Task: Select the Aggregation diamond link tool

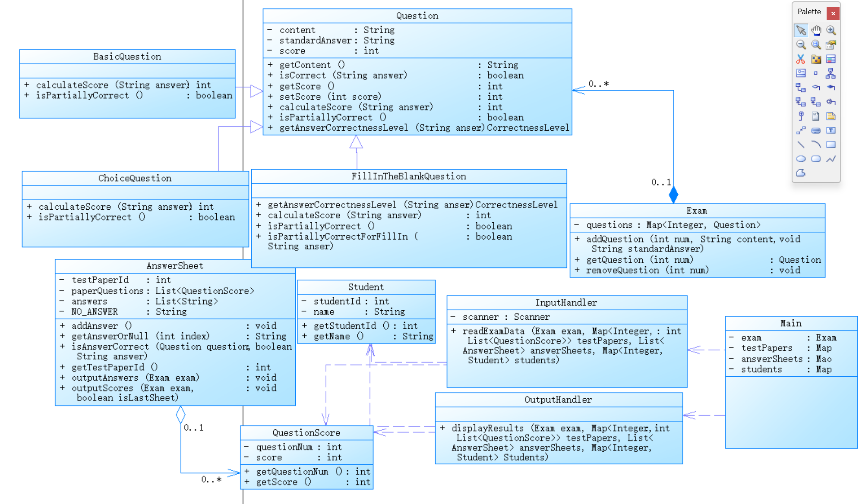Action: (816, 87)
